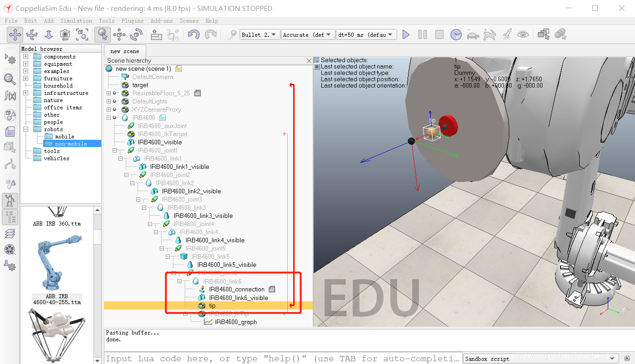The height and width of the screenshot is (364, 635).
Task: Close the Scene hierarchy panel
Action: pos(309,60)
